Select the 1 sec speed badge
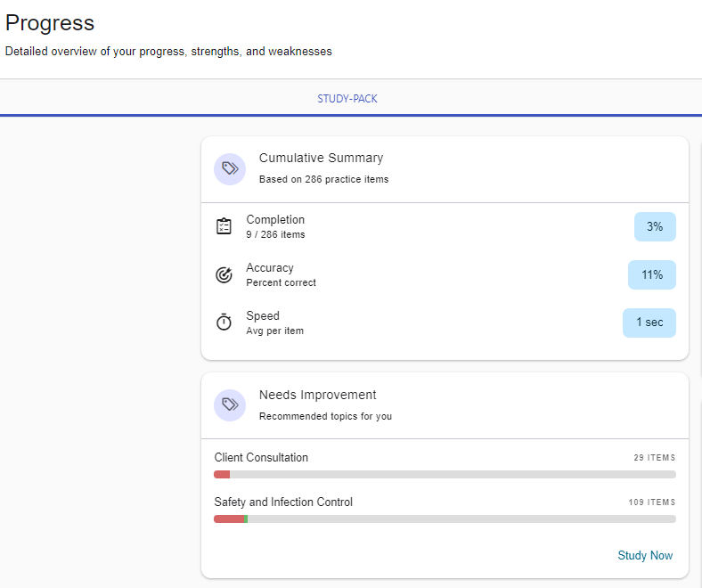The image size is (702, 588). [x=649, y=323]
